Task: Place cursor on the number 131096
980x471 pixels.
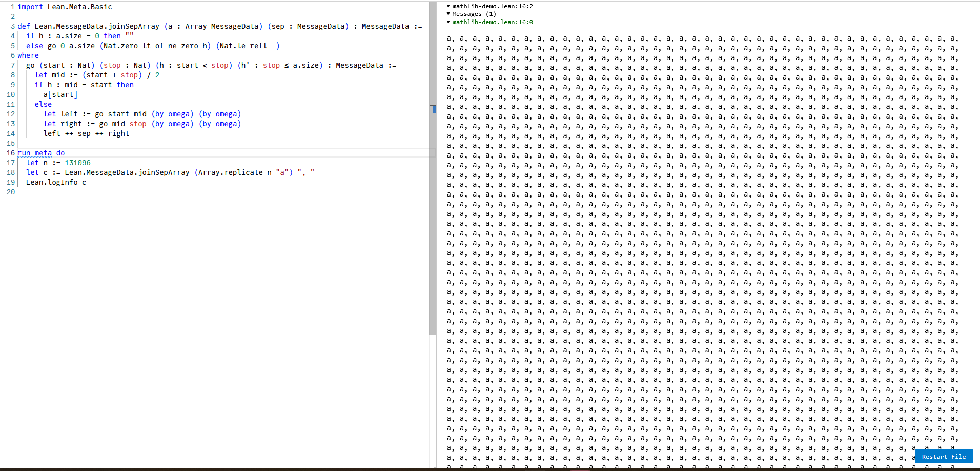Action: pos(77,163)
